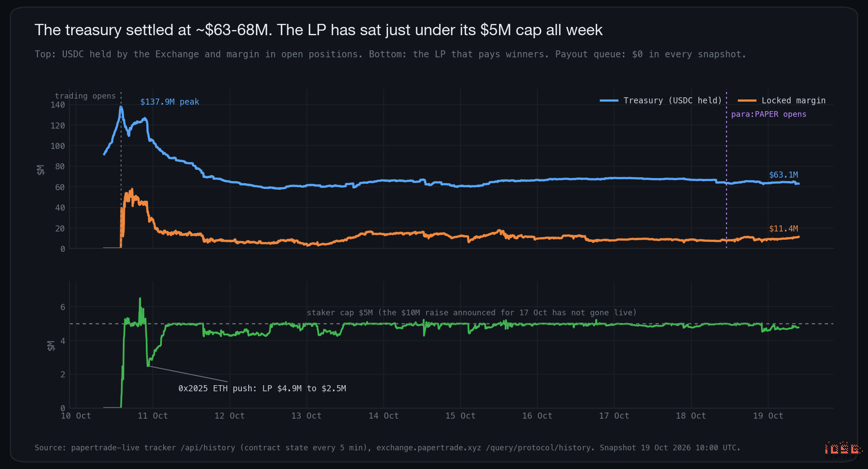Click the top chart $M axis title
The image size is (868, 469).
point(41,170)
